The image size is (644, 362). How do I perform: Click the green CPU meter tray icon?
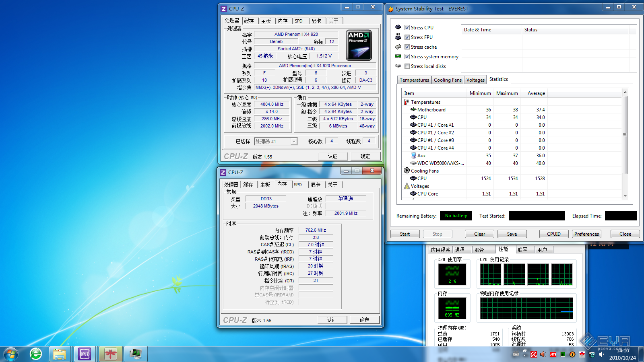pyautogui.click(x=562, y=354)
